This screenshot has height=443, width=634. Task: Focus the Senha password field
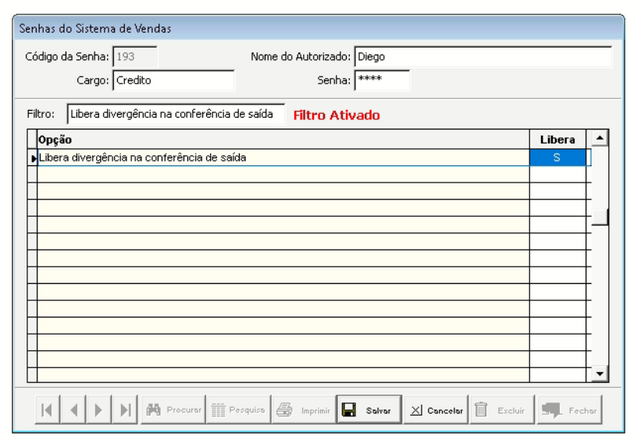point(382,80)
